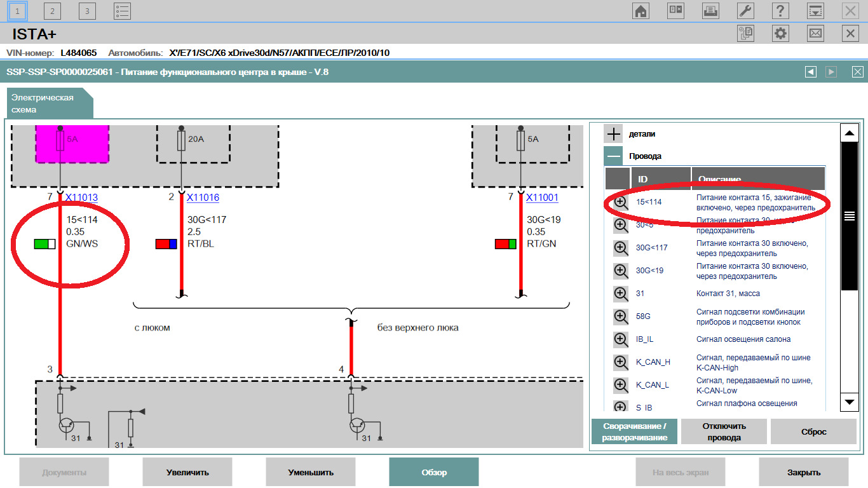Magnify wire K_CAN_H in the list
Image resolution: width=868 pixels, height=488 pixels.
(x=621, y=362)
